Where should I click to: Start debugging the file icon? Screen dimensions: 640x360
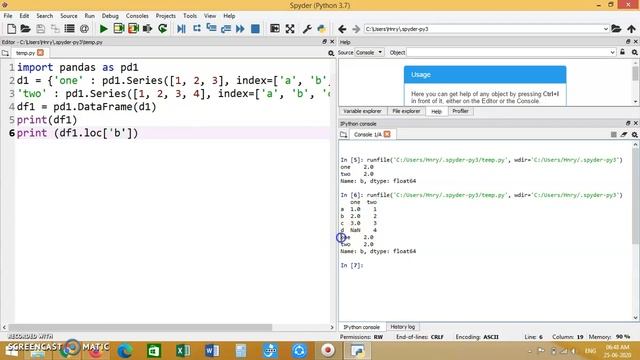[181, 29]
